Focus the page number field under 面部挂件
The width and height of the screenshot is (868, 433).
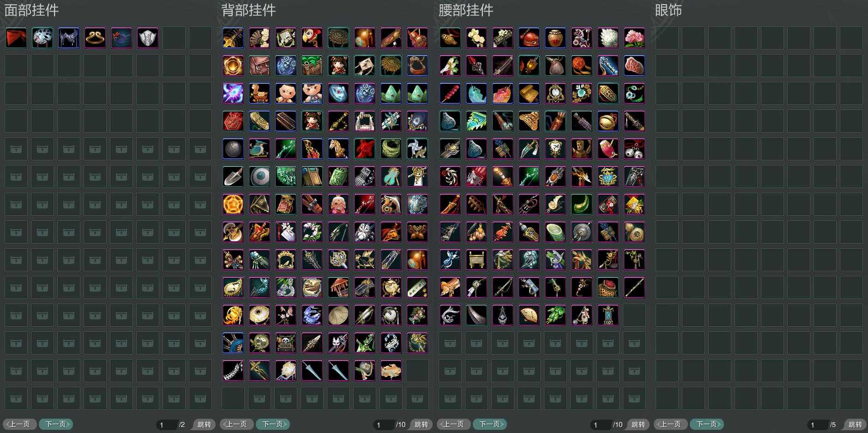(x=166, y=424)
